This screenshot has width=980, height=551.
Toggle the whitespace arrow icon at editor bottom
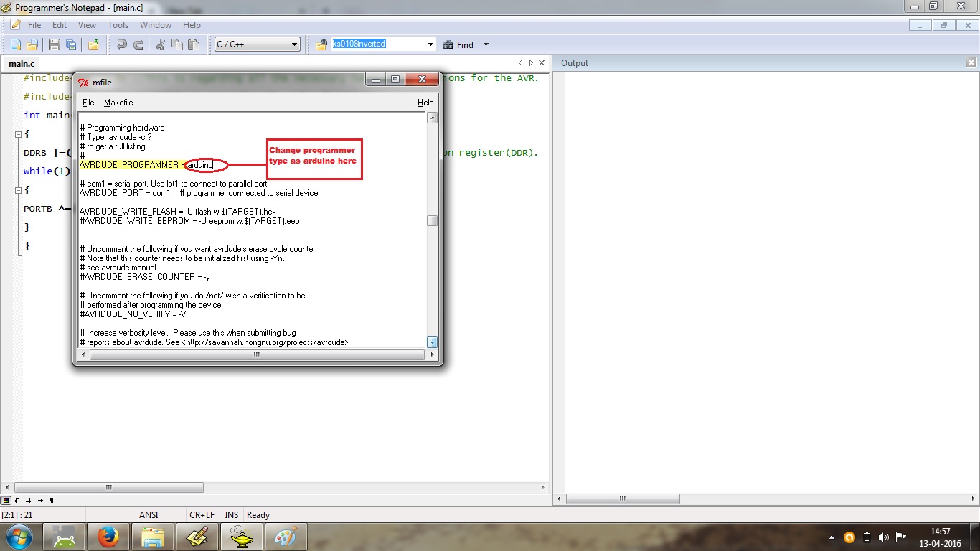pyautogui.click(x=40, y=500)
